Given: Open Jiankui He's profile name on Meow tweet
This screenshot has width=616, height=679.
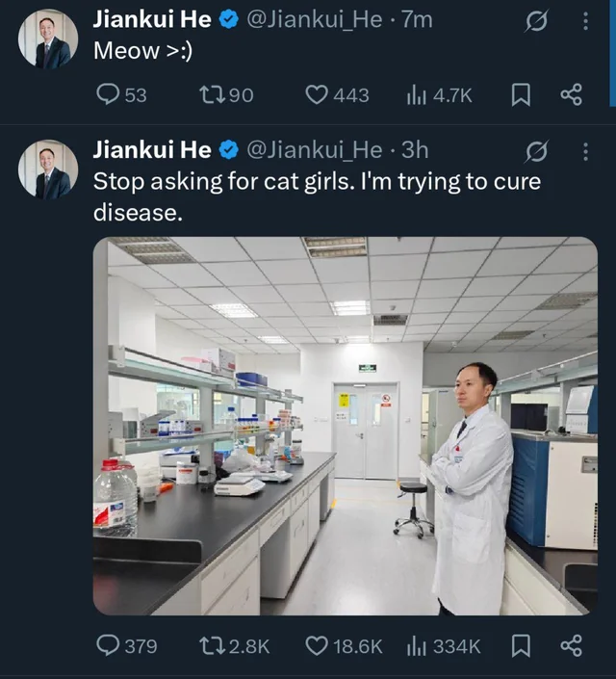Looking at the screenshot, I should pyautogui.click(x=151, y=19).
